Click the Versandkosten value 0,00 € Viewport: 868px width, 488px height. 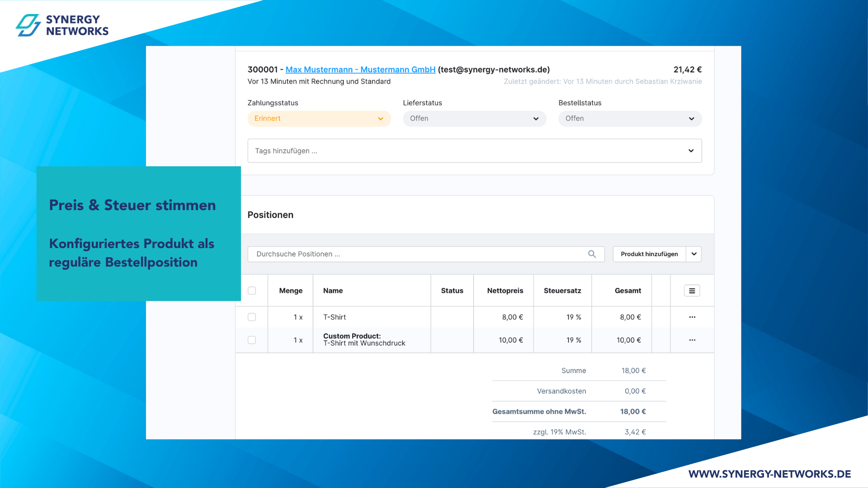635,391
